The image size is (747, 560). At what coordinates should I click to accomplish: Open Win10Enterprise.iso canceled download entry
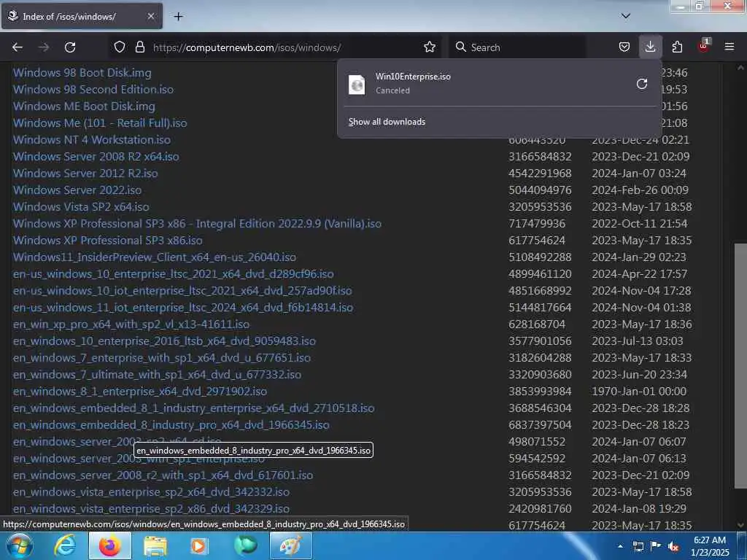coord(486,83)
